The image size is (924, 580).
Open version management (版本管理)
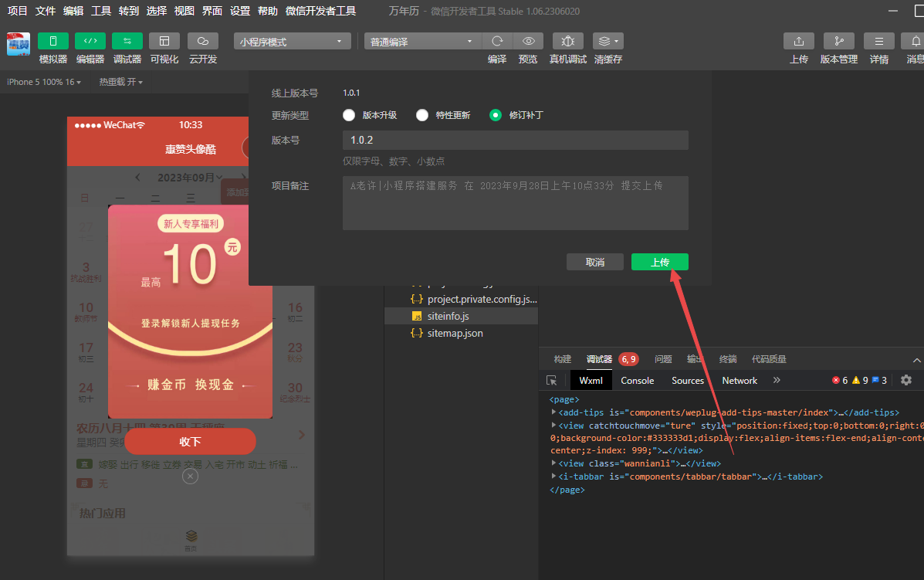pos(839,41)
